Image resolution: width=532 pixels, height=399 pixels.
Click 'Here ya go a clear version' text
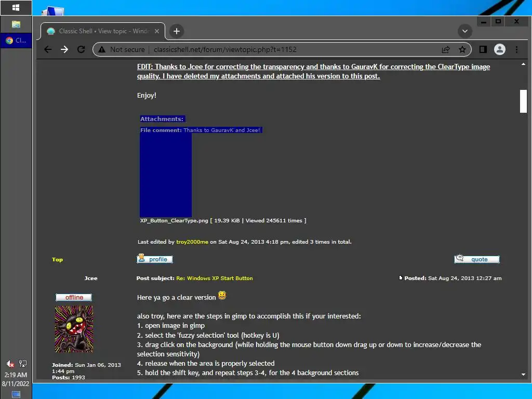[x=177, y=298]
